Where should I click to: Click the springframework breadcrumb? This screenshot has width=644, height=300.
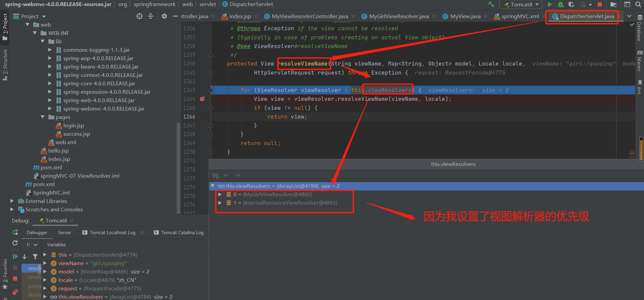coord(155,4)
